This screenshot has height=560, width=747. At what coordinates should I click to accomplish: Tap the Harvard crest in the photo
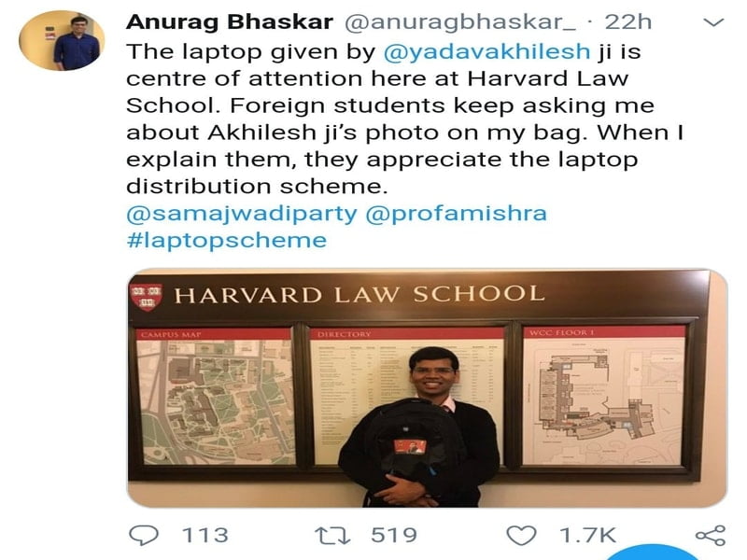click(x=147, y=296)
